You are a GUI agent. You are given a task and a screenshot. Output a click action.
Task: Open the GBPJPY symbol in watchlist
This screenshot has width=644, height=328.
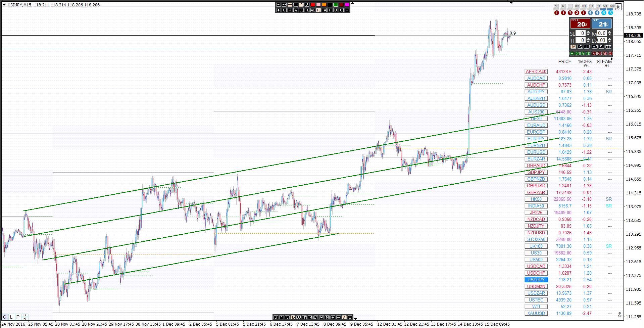coord(536,172)
